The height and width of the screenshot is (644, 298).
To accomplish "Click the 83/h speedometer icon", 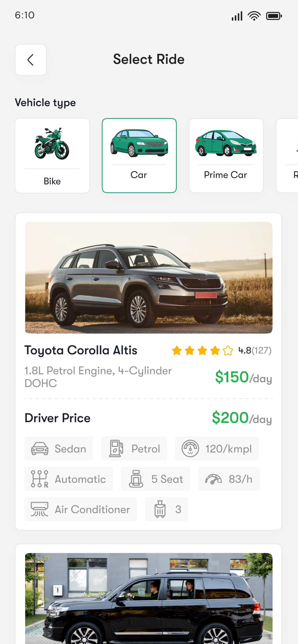I will click(x=213, y=479).
